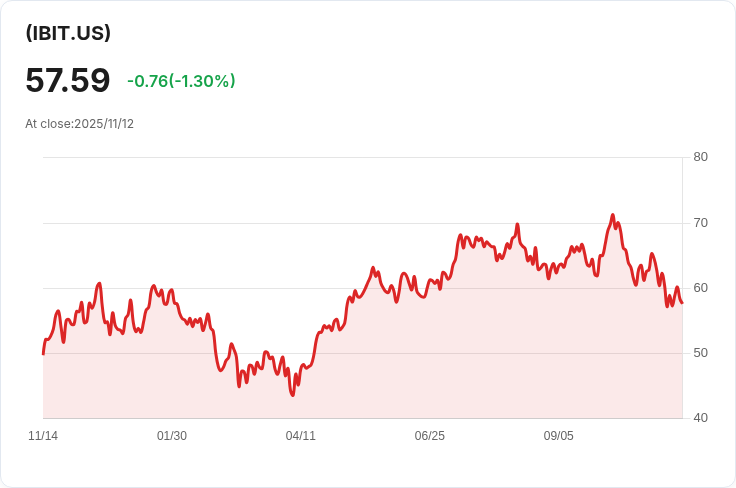
Task: Click the 70 horizontal gridline
Action: (x=362, y=223)
